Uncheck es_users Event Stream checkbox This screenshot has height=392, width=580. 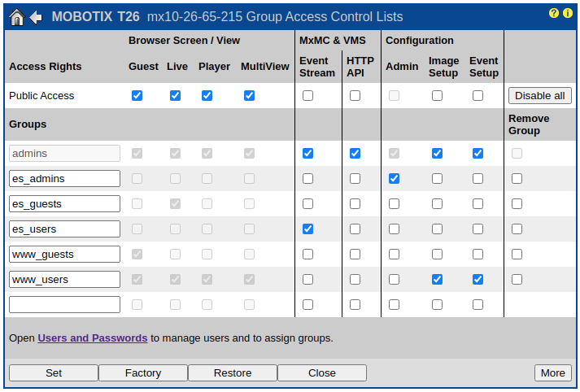[x=307, y=229]
